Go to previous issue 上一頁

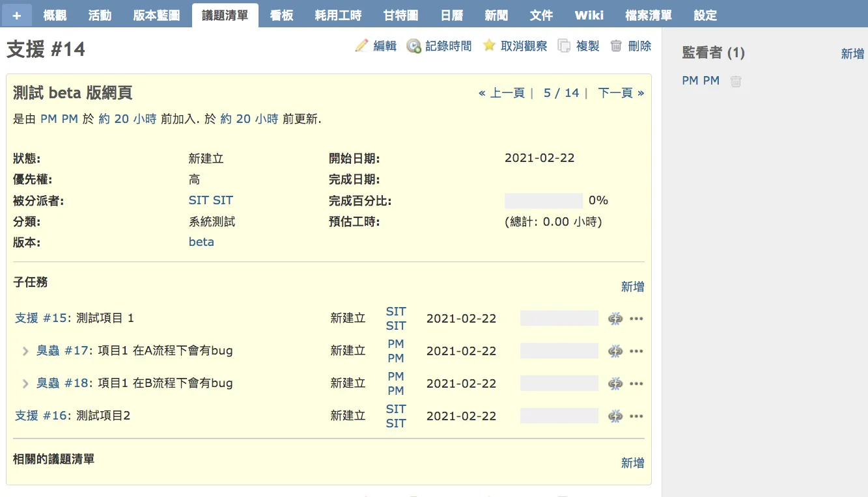[501, 93]
